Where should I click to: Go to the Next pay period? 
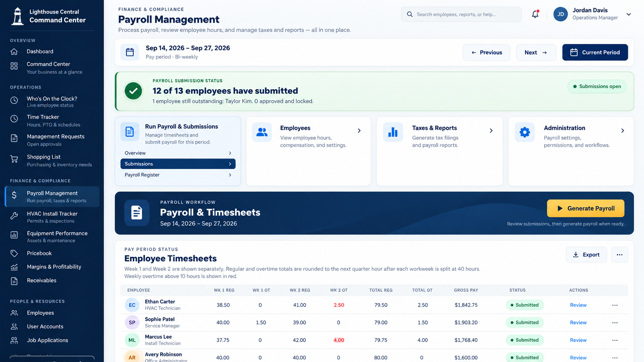tap(536, 52)
